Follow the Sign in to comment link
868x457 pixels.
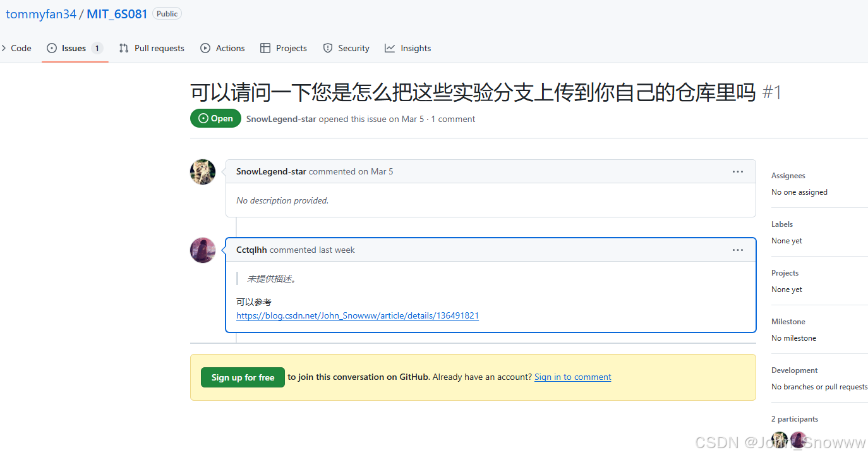(x=572, y=377)
